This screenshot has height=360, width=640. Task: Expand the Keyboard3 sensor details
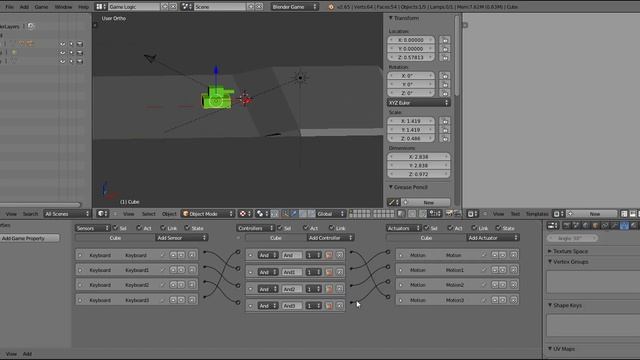pyautogui.click(x=80, y=300)
